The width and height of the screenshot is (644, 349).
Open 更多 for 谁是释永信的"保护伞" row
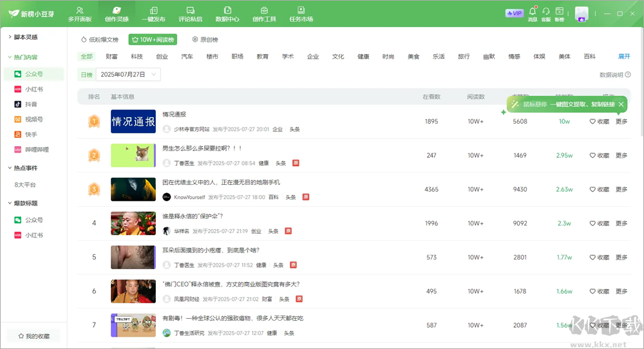pyautogui.click(x=621, y=223)
